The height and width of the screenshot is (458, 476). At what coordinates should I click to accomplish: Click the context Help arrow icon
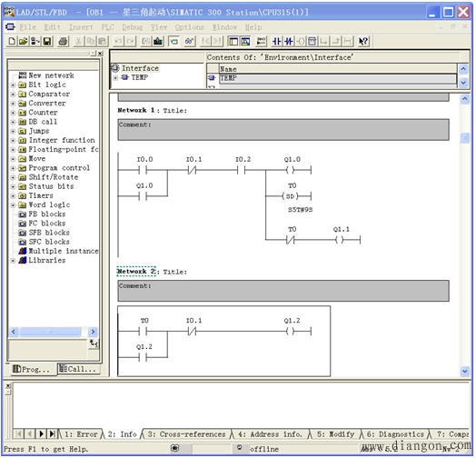point(363,41)
